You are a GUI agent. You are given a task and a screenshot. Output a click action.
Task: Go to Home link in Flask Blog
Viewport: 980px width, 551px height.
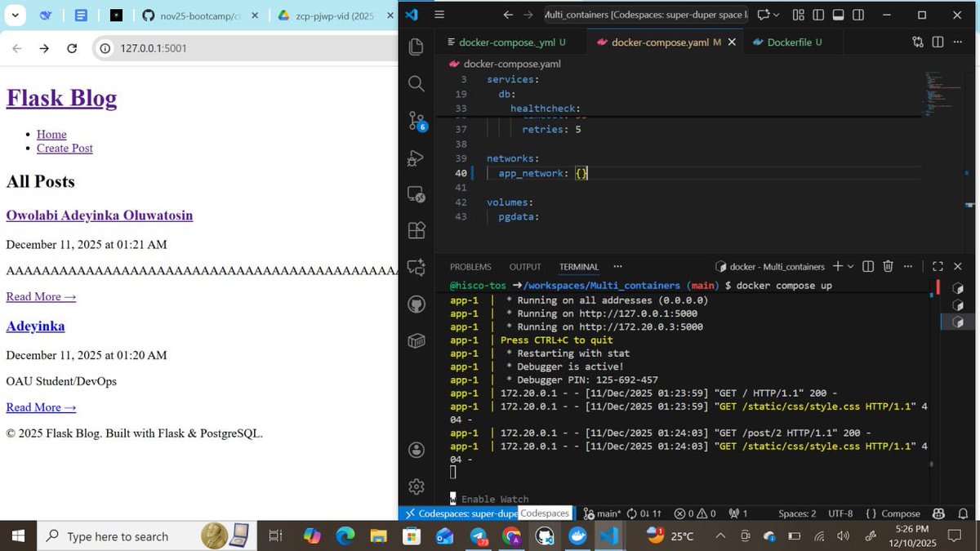click(51, 134)
